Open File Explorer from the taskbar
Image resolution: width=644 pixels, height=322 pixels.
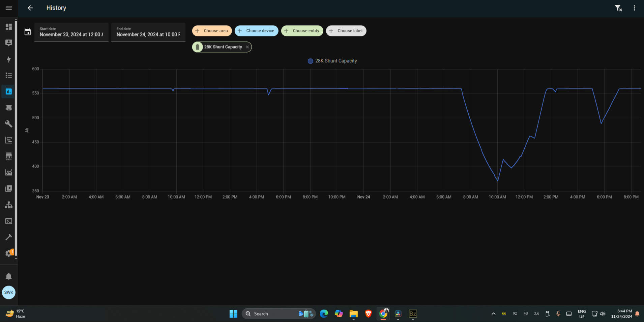(353, 314)
